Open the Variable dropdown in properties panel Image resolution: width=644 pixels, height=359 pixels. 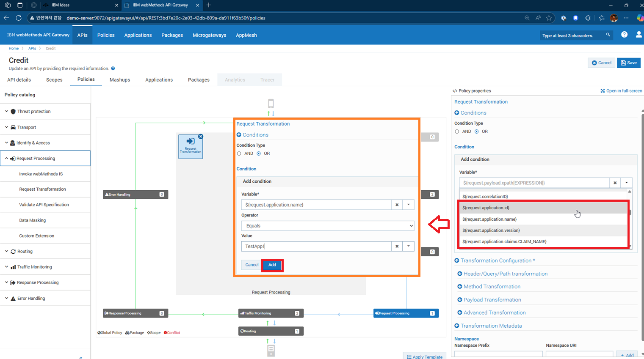point(626,183)
